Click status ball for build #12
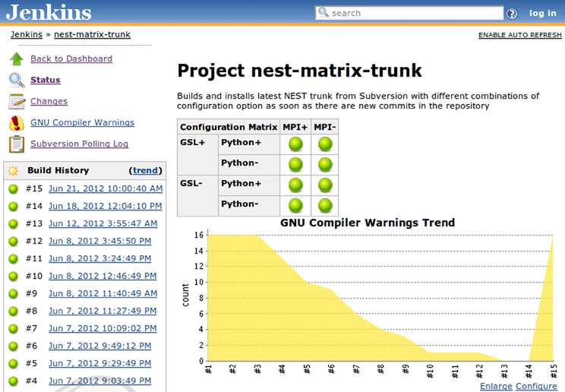Viewport: 565px width, 392px height. (14, 242)
